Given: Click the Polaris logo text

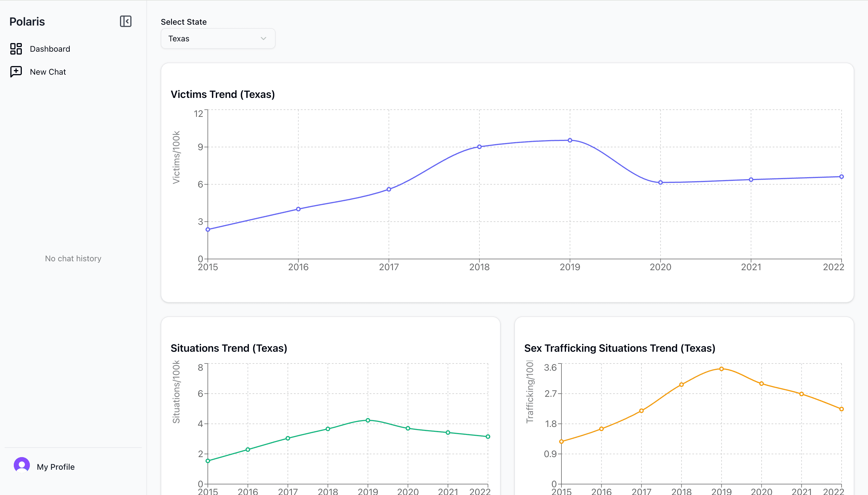Looking at the screenshot, I should coord(27,22).
